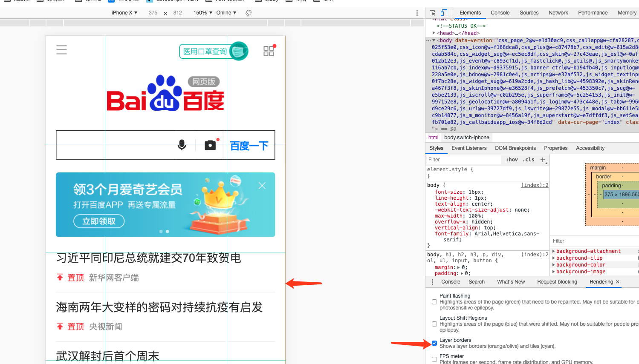The height and width of the screenshot is (364, 639).
Task: Click the viewport width field 375
Action: (153, 13)
